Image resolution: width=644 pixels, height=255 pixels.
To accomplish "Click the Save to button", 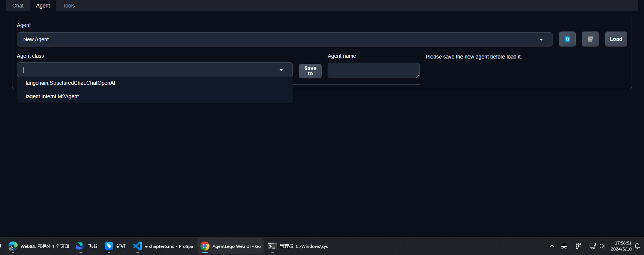I will 310,71.
